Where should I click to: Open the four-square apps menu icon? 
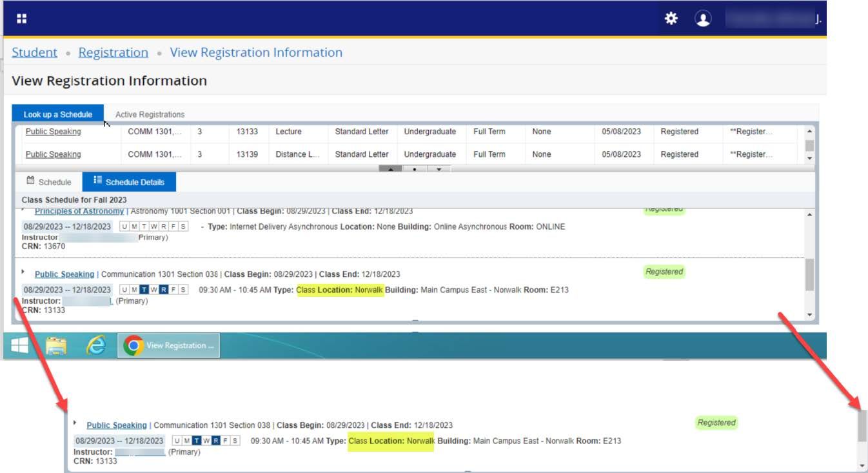coord(22,19)
